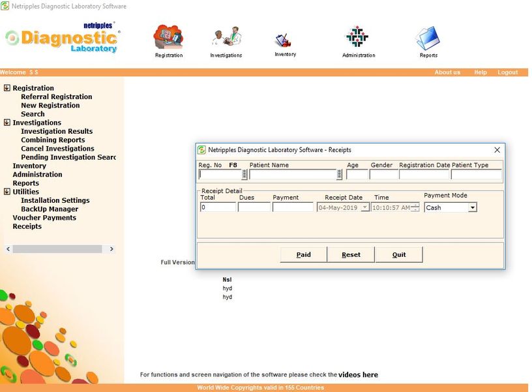Select Reports in the sidebar tree
Viewport: 532px width, 392px height.
26,183
